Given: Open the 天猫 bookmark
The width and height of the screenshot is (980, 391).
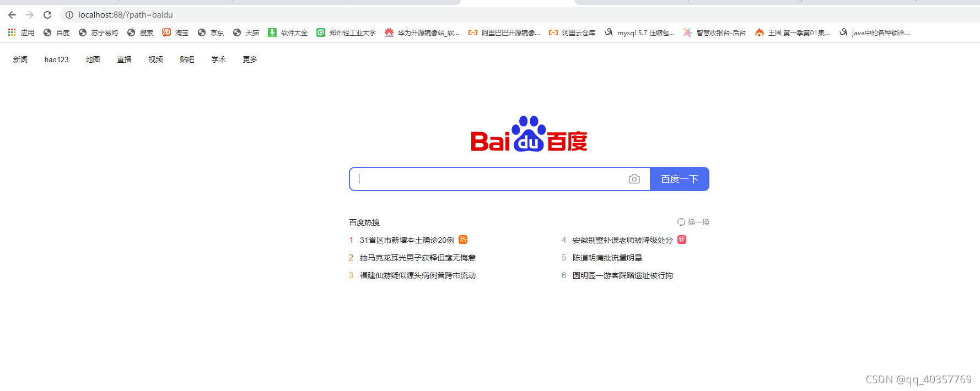Looking at the screenshot, I should [246, 33].
